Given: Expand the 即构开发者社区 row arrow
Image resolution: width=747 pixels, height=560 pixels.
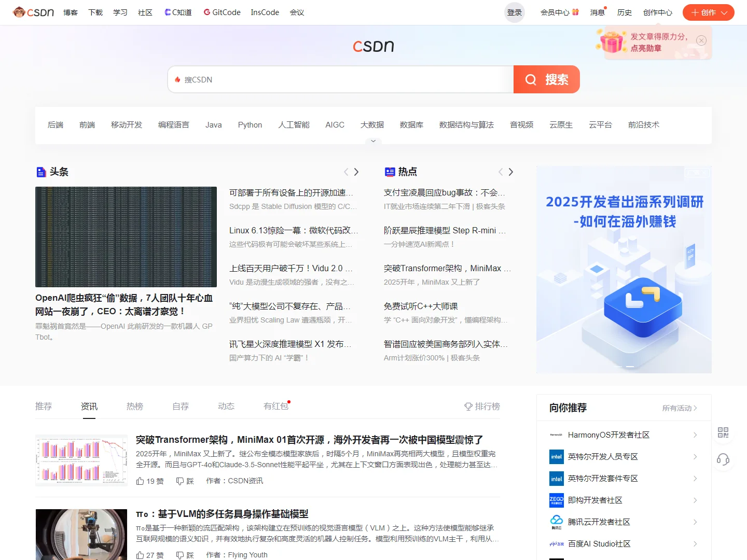Looking at the screenshot, I should click(695, 500).
